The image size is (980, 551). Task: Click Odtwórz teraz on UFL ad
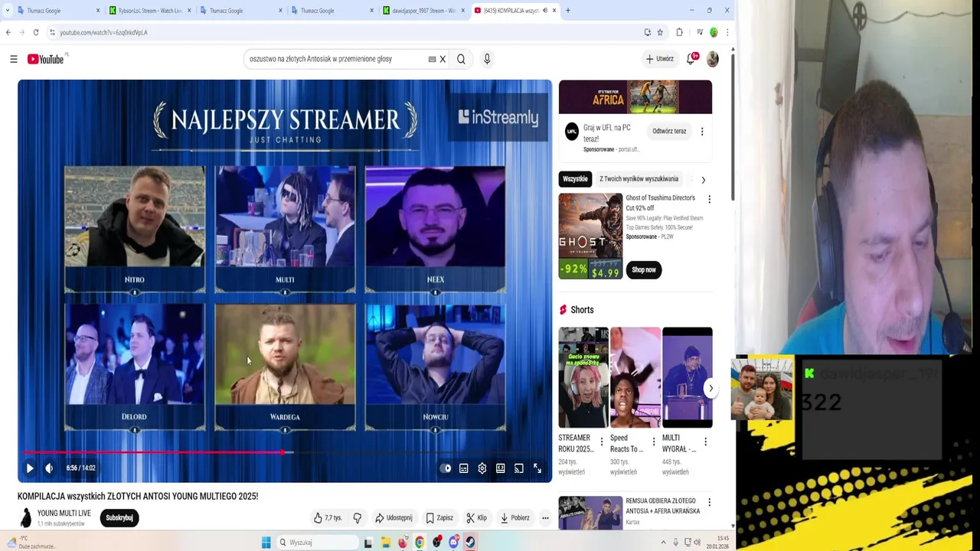(669, 132)
